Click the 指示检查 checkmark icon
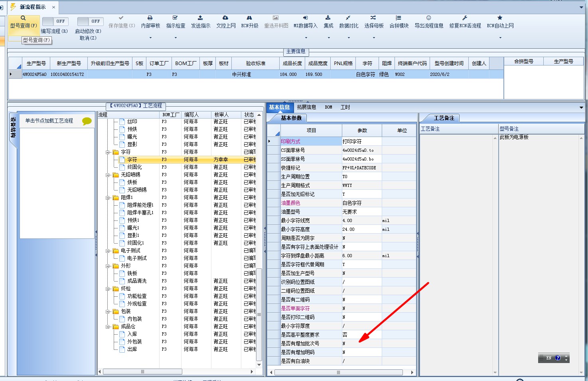Viewport: 588px width, 381px height. [175, 18]
